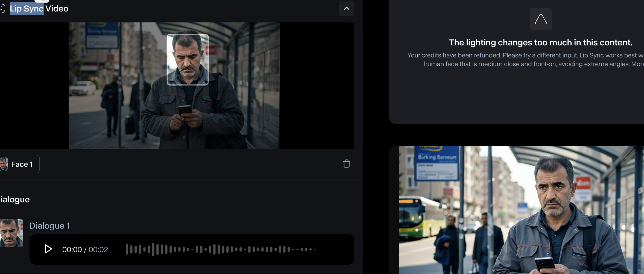Click the warning triangle icon

(541, 19)
